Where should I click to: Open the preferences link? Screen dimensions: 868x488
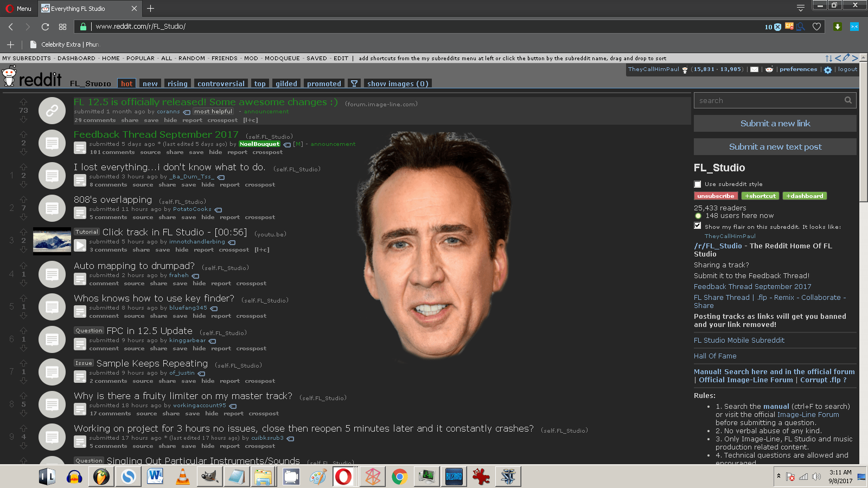(798, 69)
